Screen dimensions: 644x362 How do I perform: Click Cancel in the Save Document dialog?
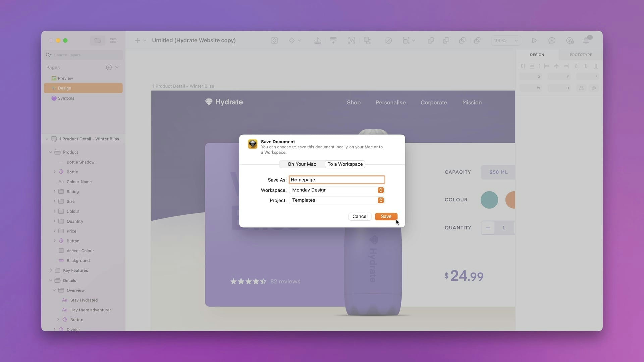point(360,216)
